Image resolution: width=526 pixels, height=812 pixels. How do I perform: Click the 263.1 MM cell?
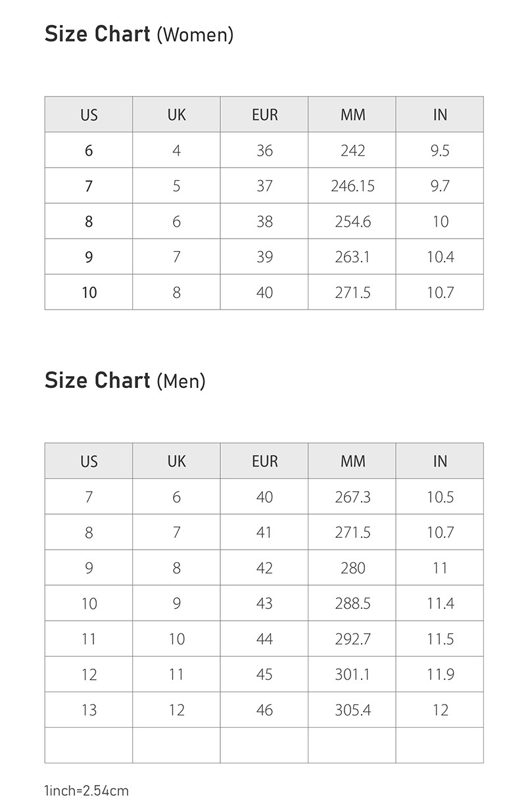pyautogui.click(x=352, y=257)
